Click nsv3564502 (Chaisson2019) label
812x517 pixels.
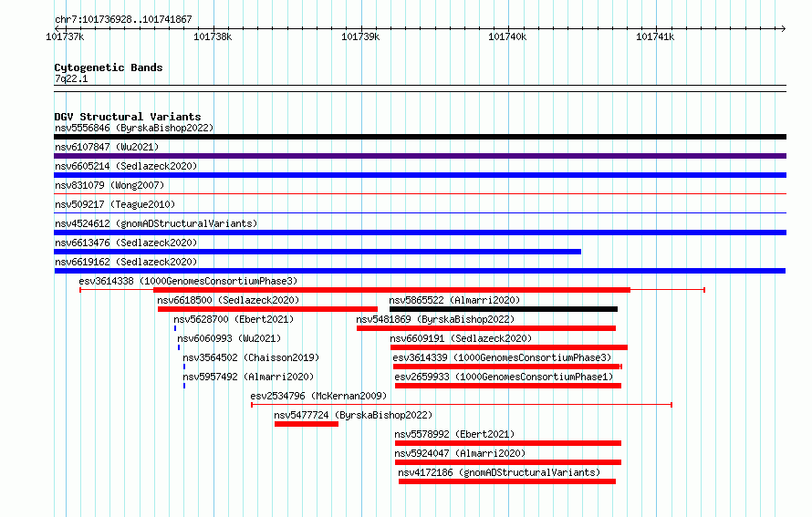pyautogui.click(x=251, y=357)
